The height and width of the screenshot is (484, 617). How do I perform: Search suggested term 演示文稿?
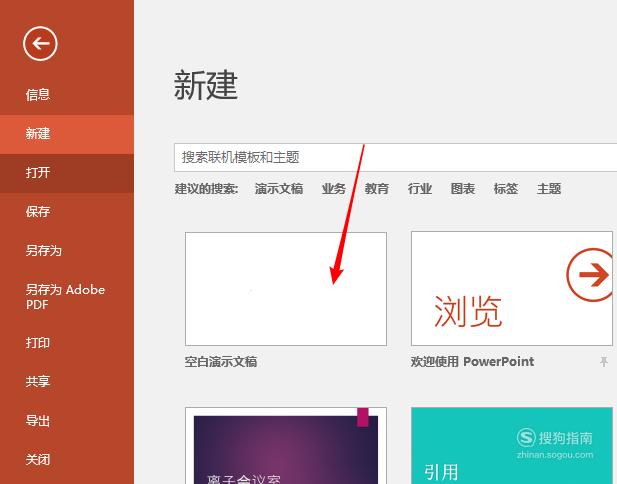(x=279, y=189)
